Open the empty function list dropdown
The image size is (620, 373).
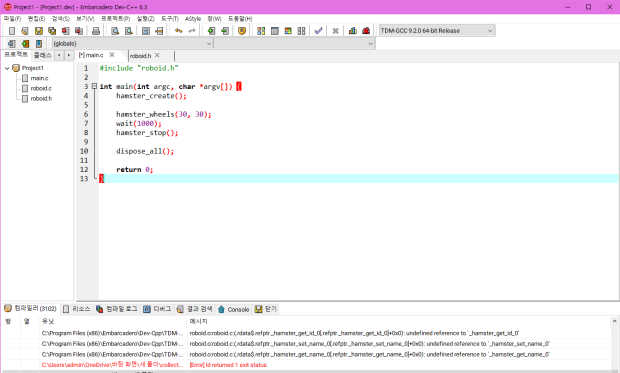click(x=295, y=44)
